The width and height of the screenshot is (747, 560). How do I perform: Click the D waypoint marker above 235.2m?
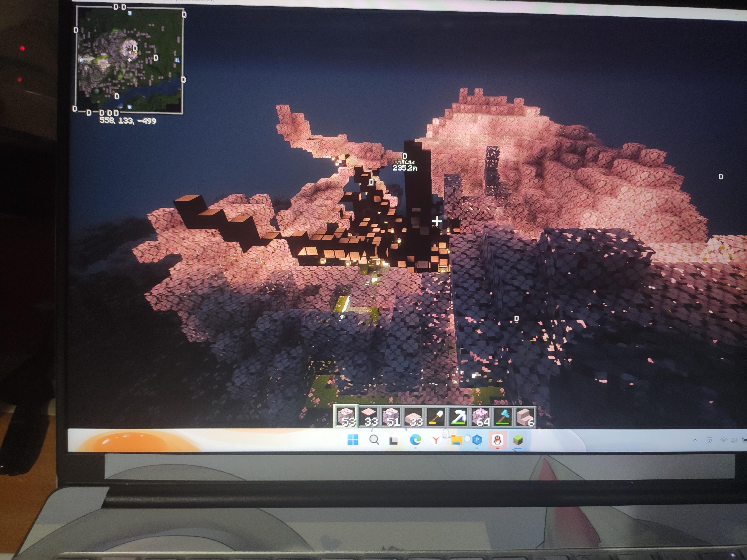405,156
